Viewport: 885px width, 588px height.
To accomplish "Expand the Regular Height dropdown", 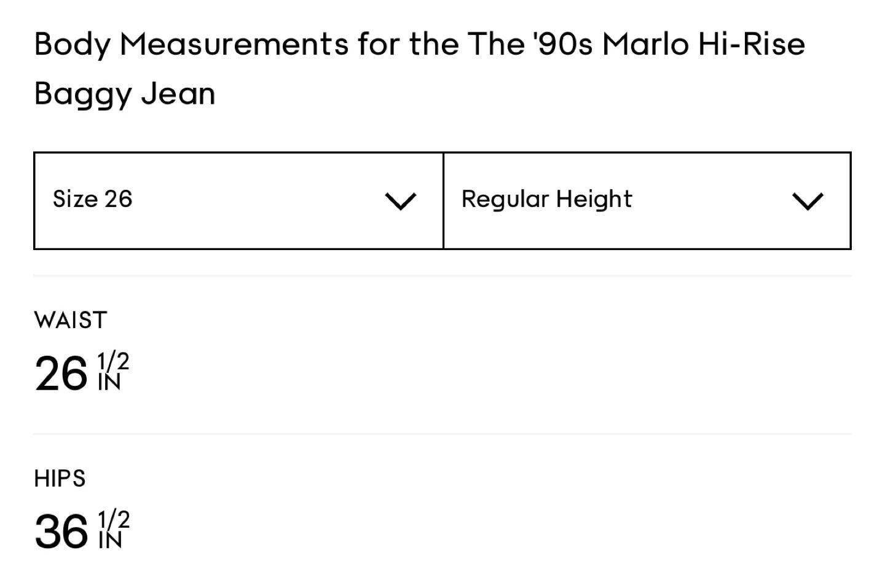I will point(647,200).
